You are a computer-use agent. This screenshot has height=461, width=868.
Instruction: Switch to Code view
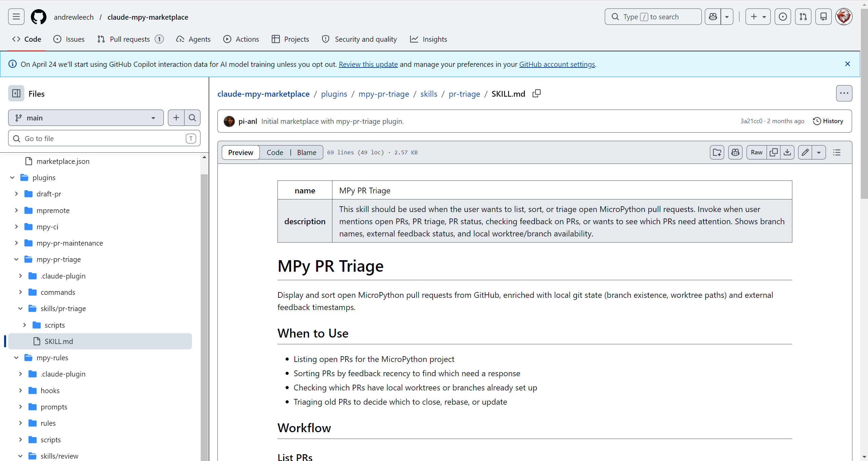(x=275, y=152)
